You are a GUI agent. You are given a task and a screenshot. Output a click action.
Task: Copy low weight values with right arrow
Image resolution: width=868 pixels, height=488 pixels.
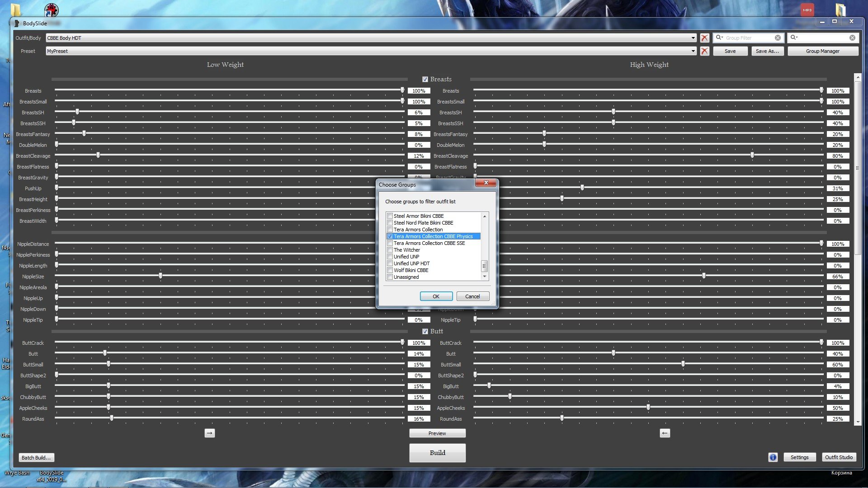click(209, 433)
